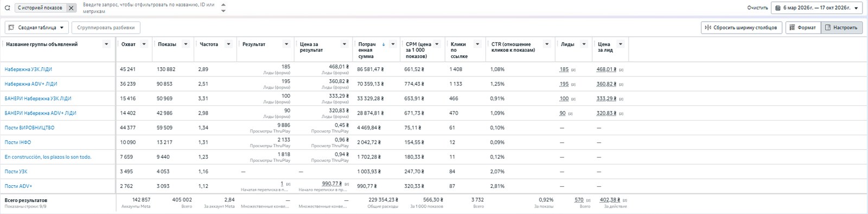Open the date range dropdown 6 мар – 17 окт
The width and height of the screenshot is (868, 214).
(x=816, y=8)
